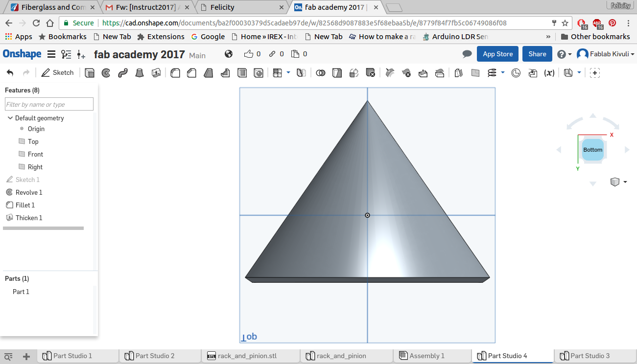Screen dimensions: 637x364
Task: Open the App Store
Action: (498, 54)
